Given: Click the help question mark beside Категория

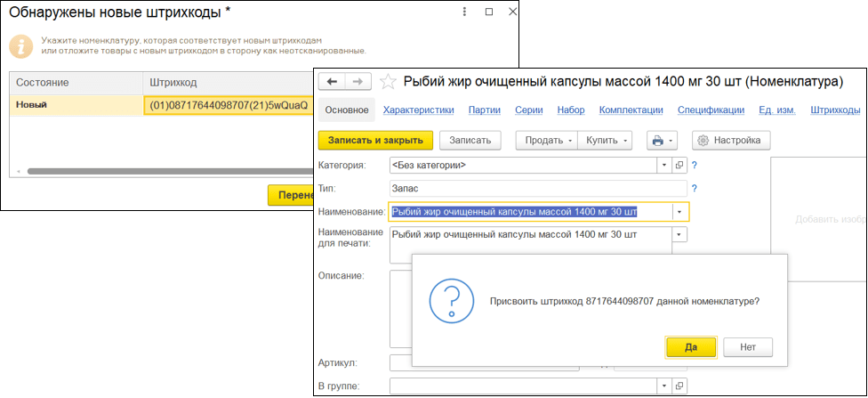Looking at the screenshot, I should tap(694, 166).
